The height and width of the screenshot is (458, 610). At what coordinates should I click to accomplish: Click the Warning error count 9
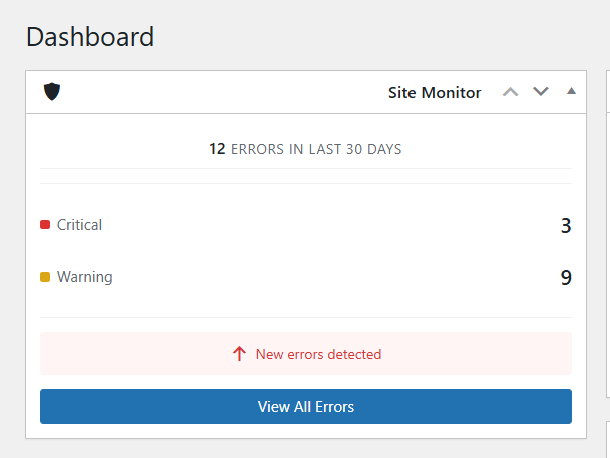(x=565, y=278)
